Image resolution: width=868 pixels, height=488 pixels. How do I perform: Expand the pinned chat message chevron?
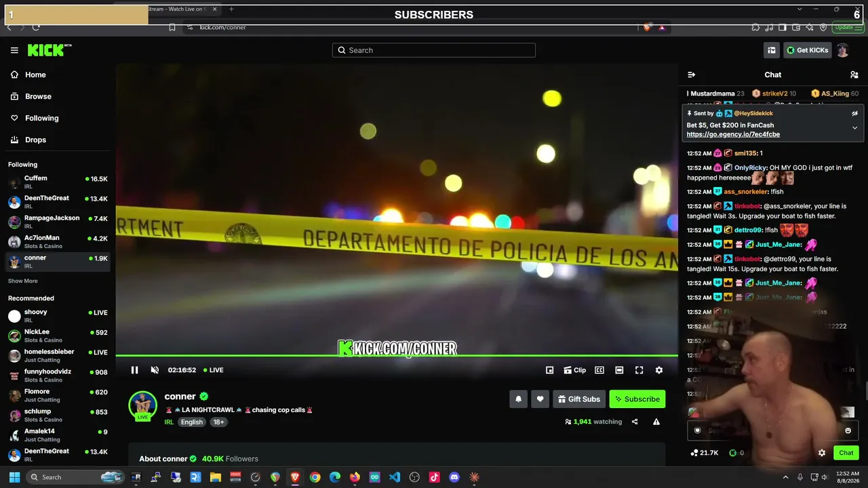[x=854, y=127]
